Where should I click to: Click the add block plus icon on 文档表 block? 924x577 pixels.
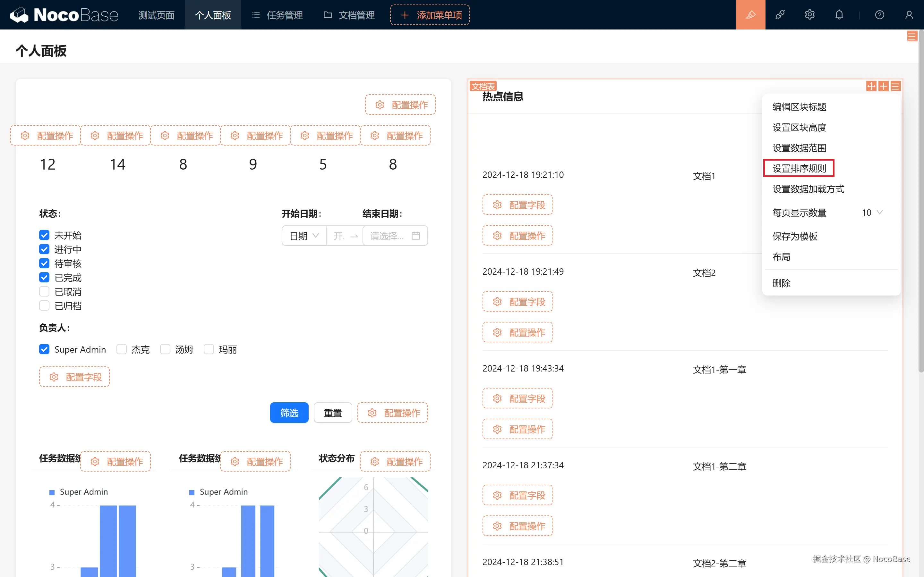[x=883, y=86]
